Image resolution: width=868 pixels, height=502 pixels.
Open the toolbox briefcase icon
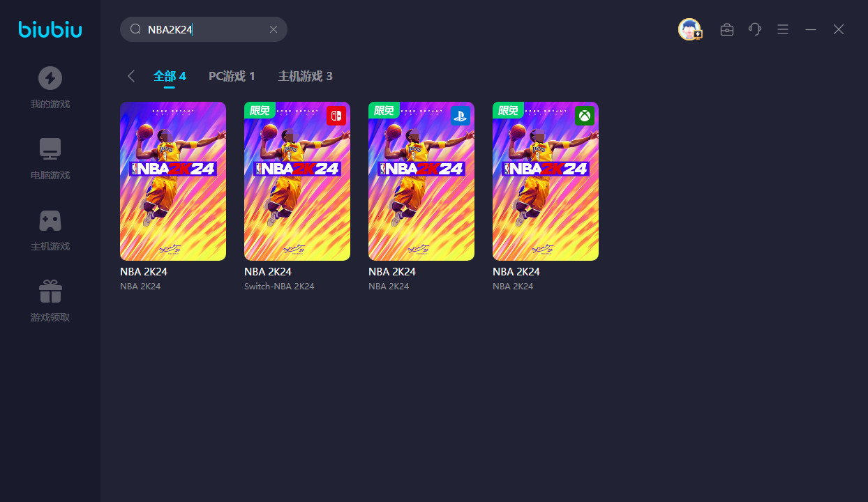(x=727, y=29)
